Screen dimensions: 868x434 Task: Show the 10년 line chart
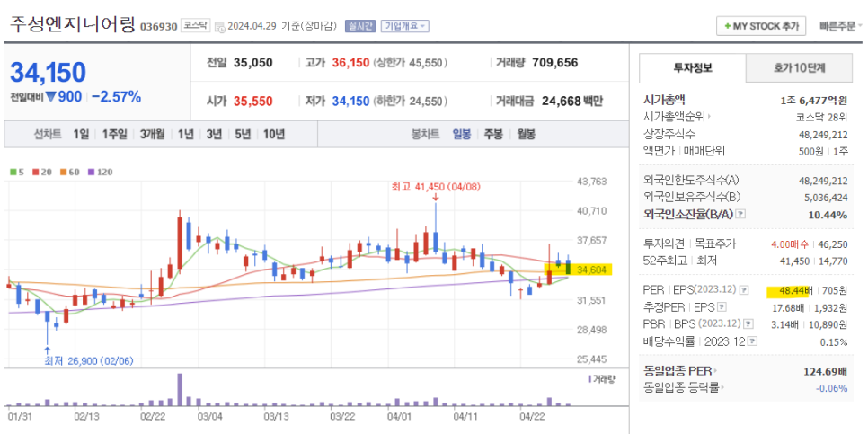coord(274,134)
